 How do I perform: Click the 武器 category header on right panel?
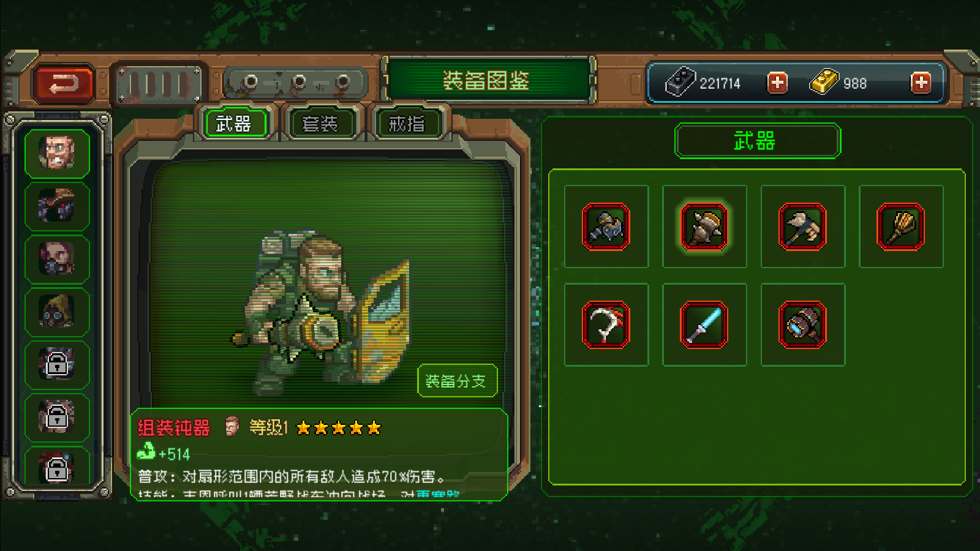click(757, 141)
